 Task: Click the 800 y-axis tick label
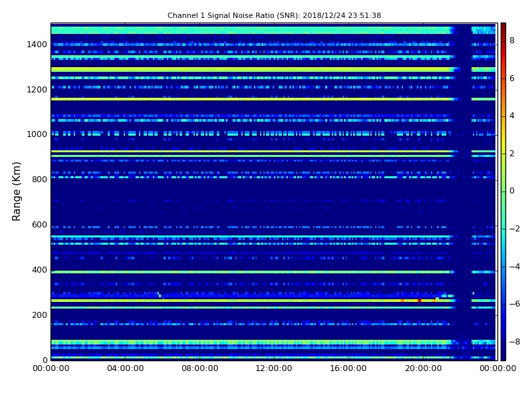(39, 180)
